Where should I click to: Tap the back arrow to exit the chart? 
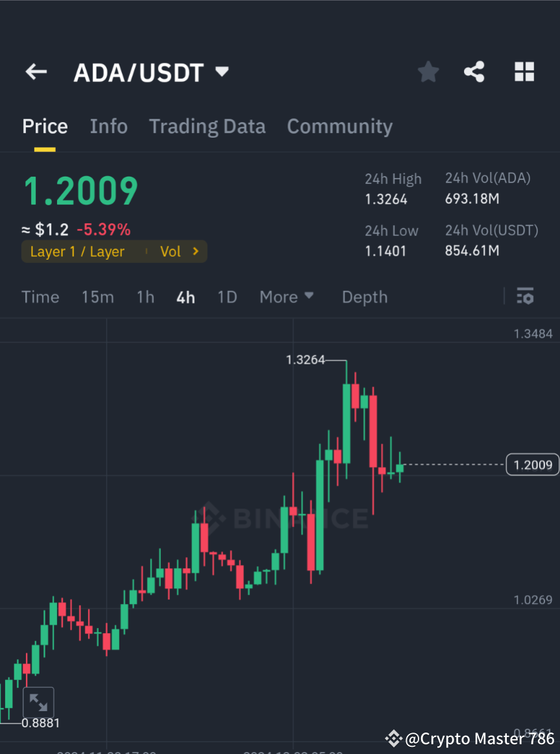point(36,71)
